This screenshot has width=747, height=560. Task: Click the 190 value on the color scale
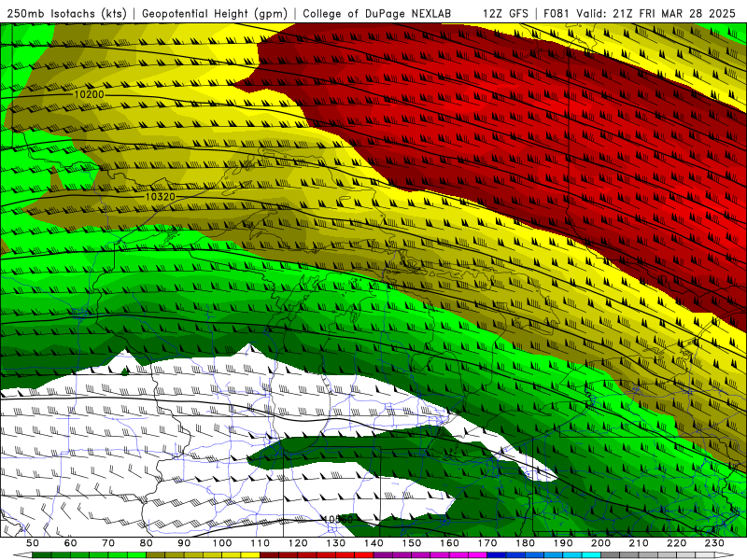click(563, 543)
